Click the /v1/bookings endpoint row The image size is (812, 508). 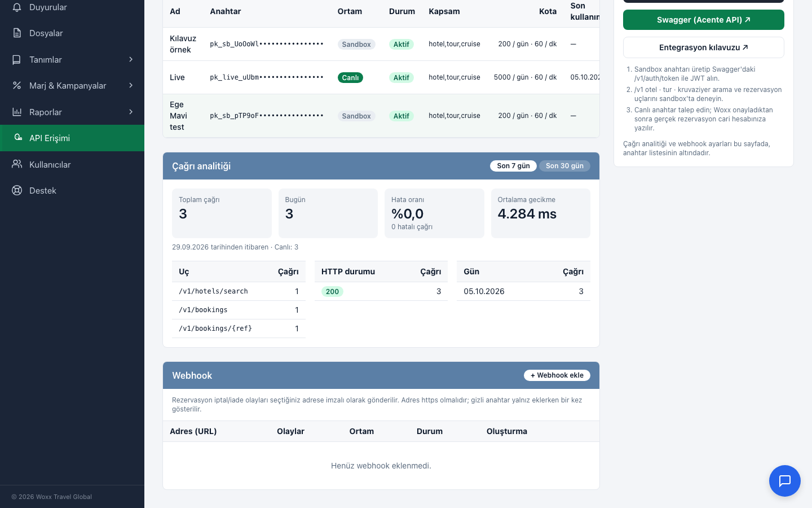pos(239,310)
